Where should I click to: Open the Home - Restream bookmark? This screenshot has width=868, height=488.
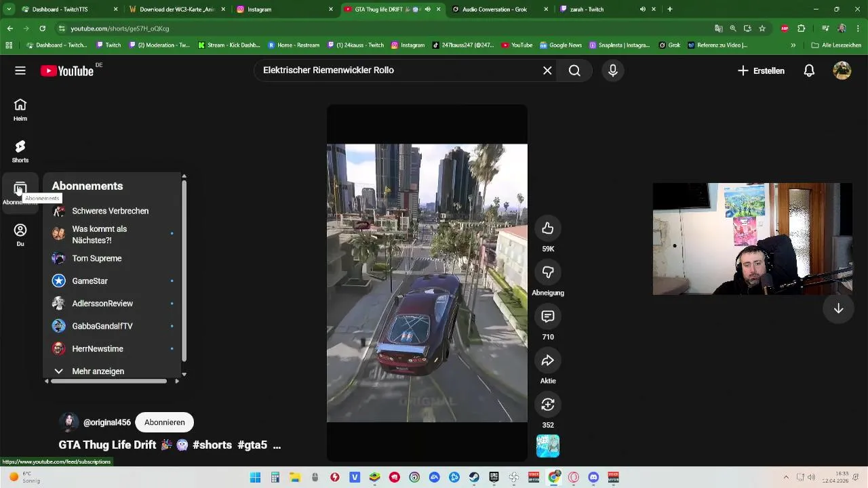(x=294, y=45)
